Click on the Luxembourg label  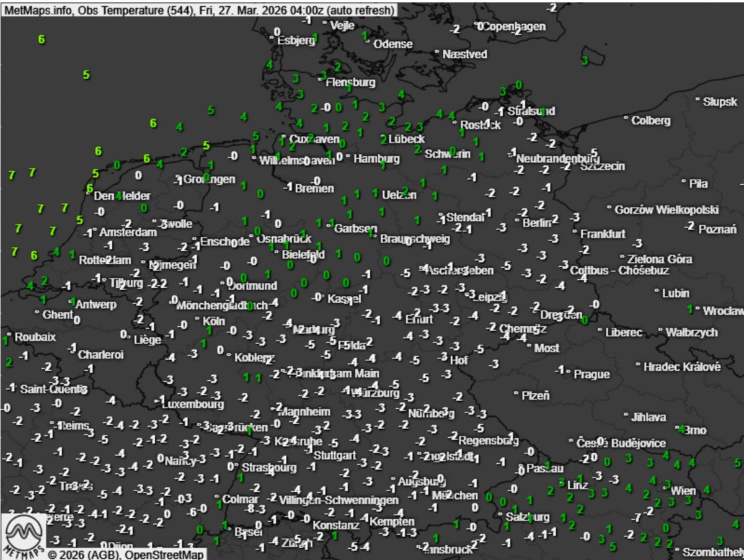tap(192, 404)
